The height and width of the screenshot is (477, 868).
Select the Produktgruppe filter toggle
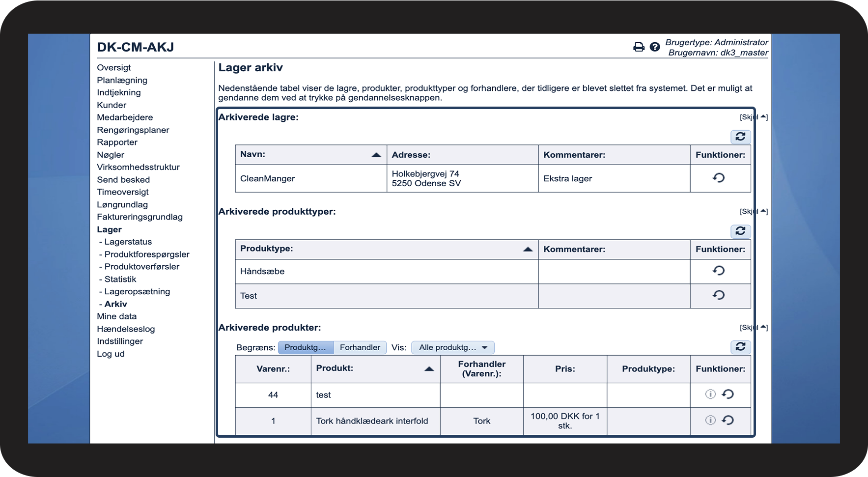(x=306, y=348)
